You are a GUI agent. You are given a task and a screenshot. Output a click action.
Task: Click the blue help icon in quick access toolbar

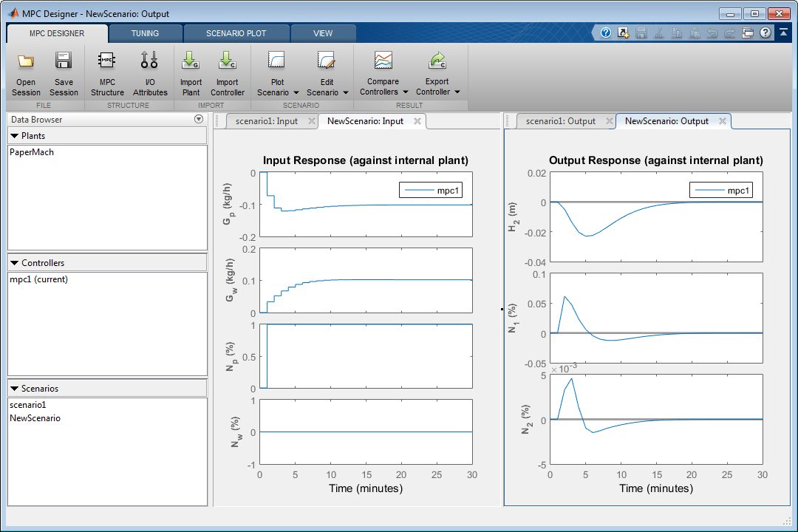coord(606,33)
